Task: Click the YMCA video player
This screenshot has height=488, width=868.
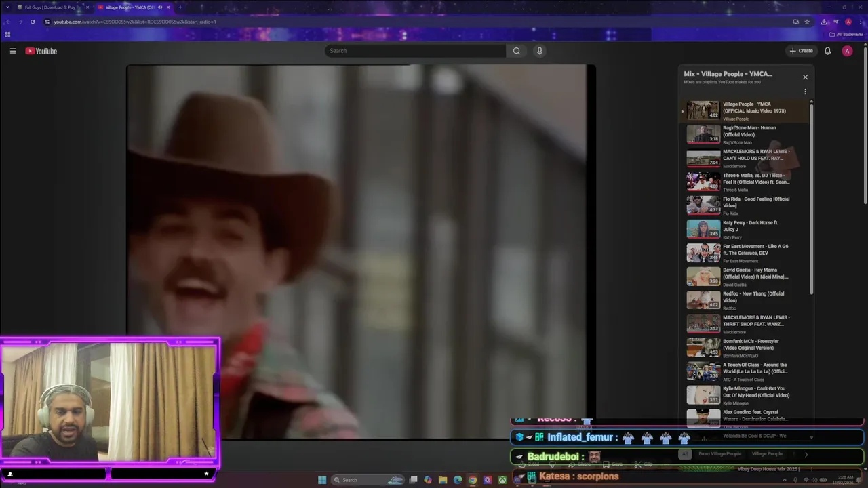Action: 361,252
